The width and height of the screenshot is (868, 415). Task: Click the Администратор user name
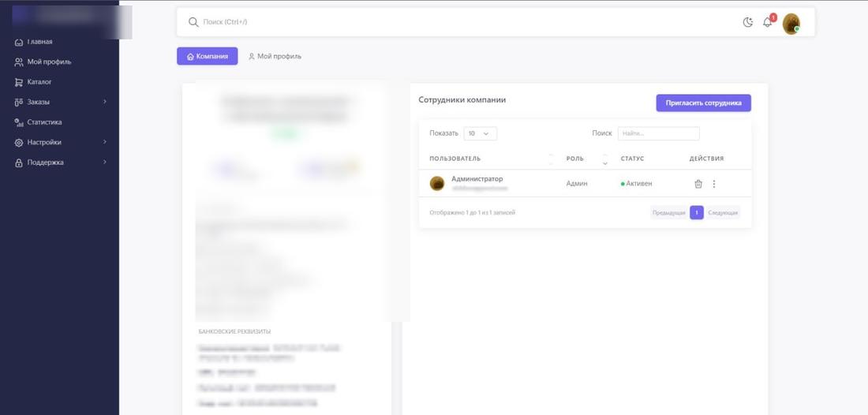tap(477, 179)
